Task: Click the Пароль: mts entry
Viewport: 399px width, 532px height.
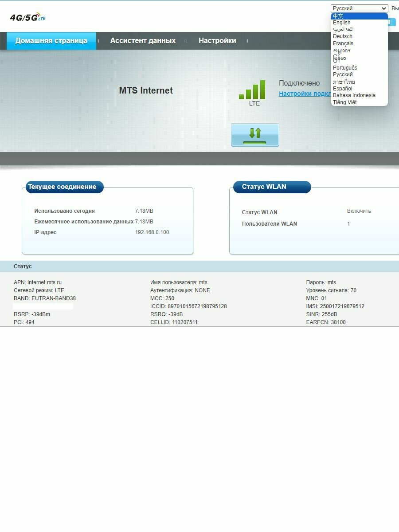Action: click(321, 282)
